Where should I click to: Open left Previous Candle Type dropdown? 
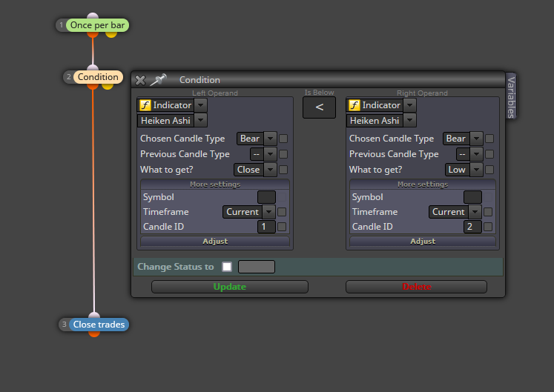[x=270, y=154]
